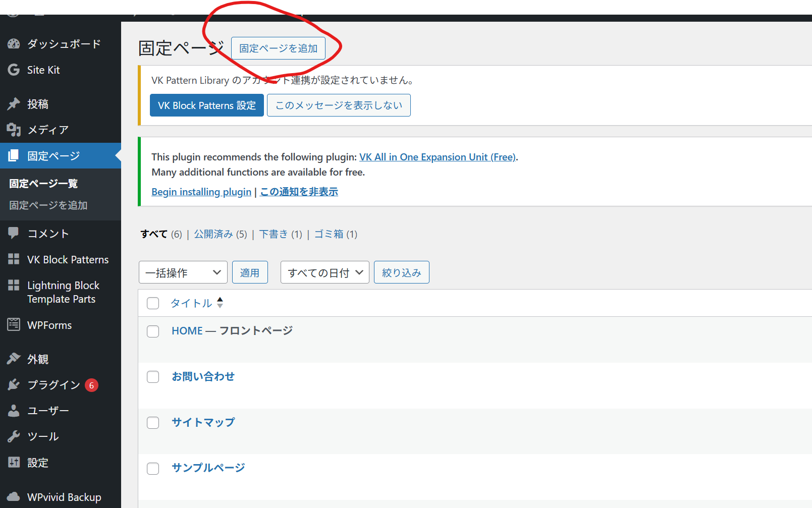
Task: Open WPForms in the sidebar menu
Action: point(61,325)
